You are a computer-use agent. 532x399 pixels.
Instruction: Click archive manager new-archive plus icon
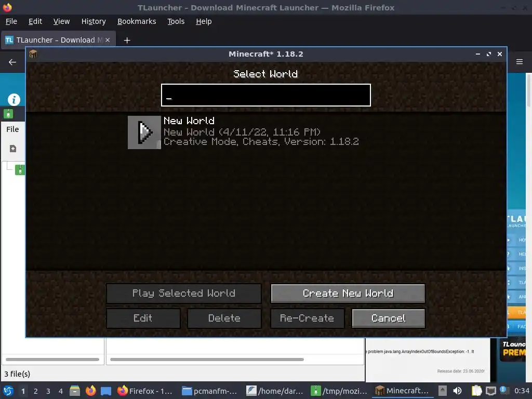pos(13,149)
